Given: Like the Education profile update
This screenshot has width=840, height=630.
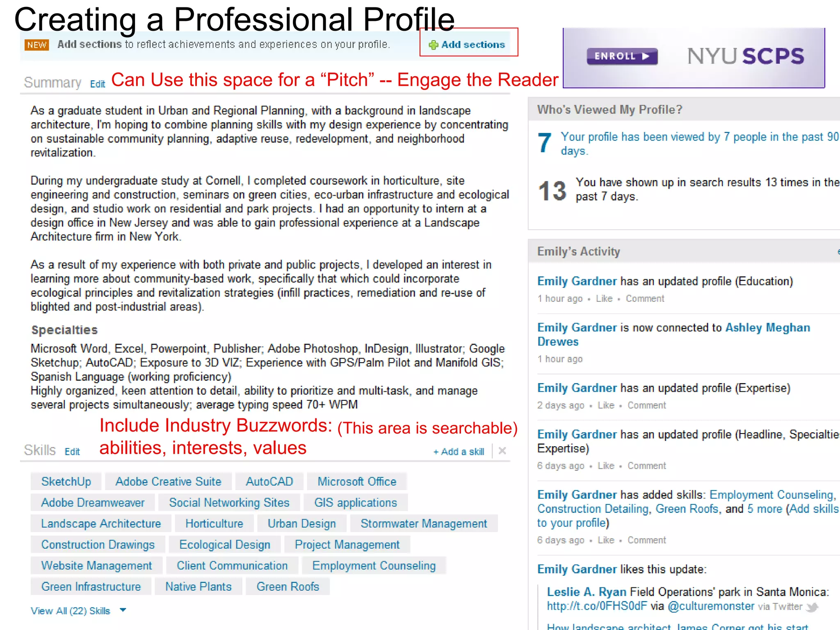Looking at the screenshot, I should pos(604,299).
